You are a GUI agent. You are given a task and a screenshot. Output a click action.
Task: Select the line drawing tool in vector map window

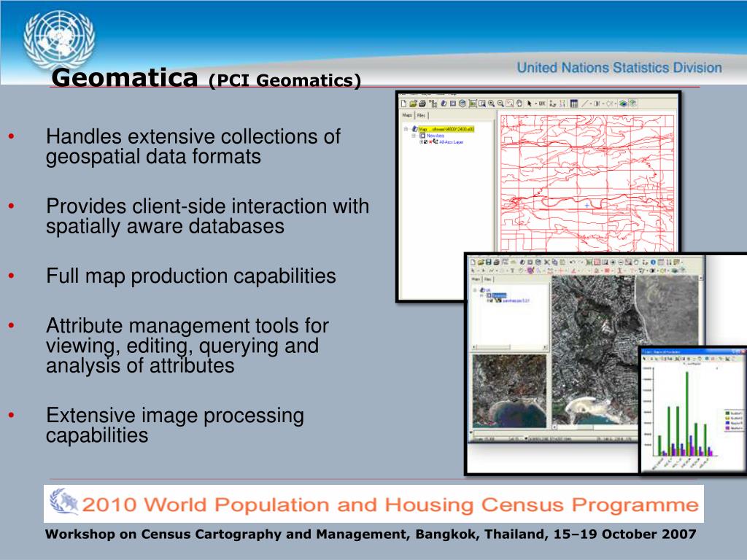point(584,104)
